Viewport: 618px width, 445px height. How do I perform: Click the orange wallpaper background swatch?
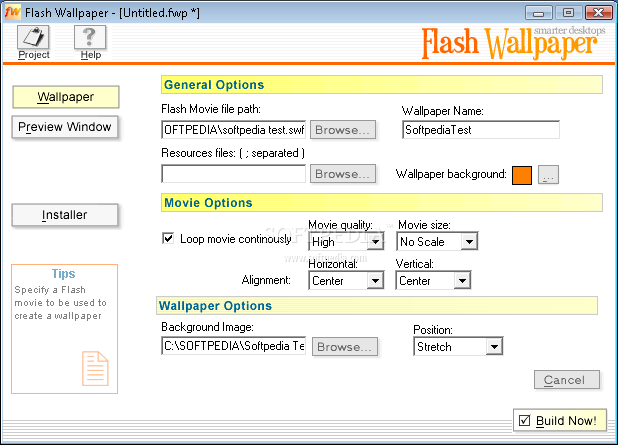[522, 175]
